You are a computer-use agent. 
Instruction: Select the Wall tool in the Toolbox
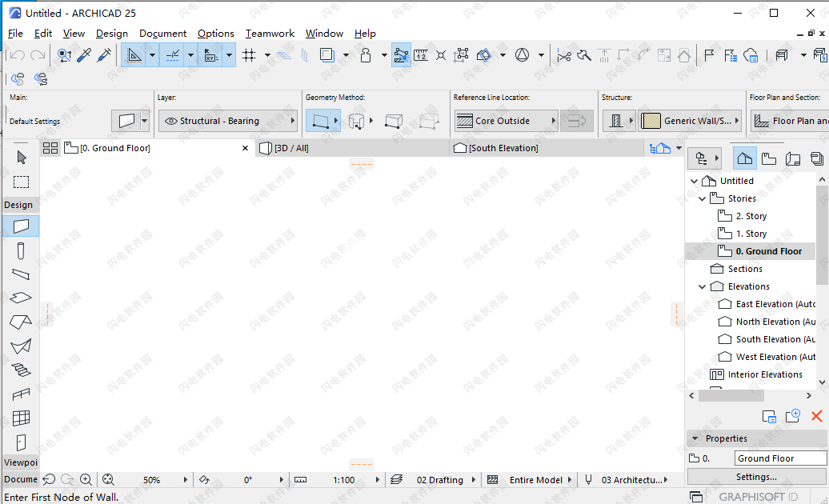(x=21, y=226)
